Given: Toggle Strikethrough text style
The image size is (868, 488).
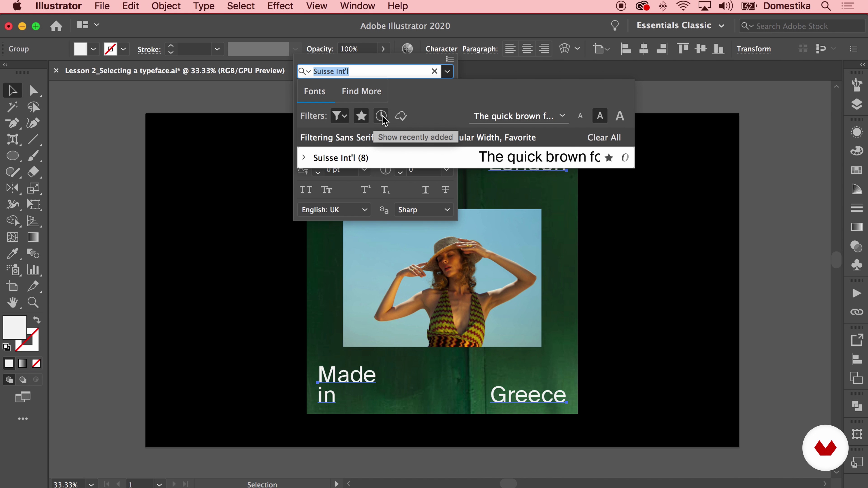Looking at the screenshot, I should tap(445, 190).
